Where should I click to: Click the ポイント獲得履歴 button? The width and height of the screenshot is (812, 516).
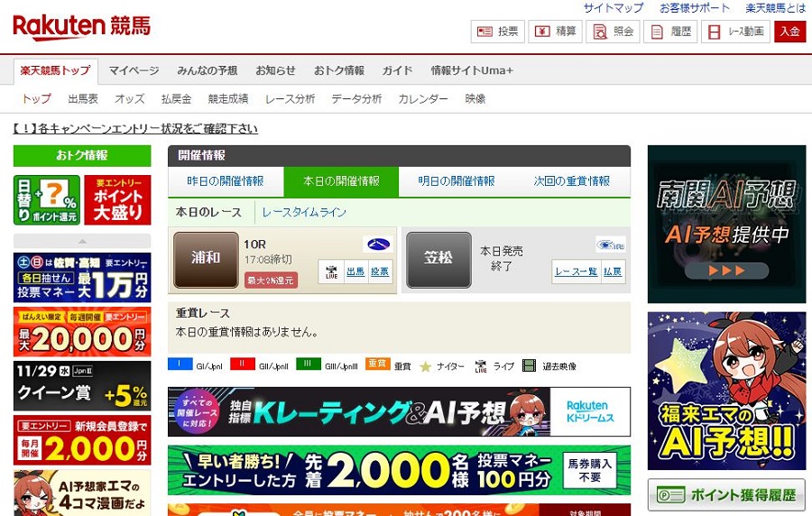726,495
